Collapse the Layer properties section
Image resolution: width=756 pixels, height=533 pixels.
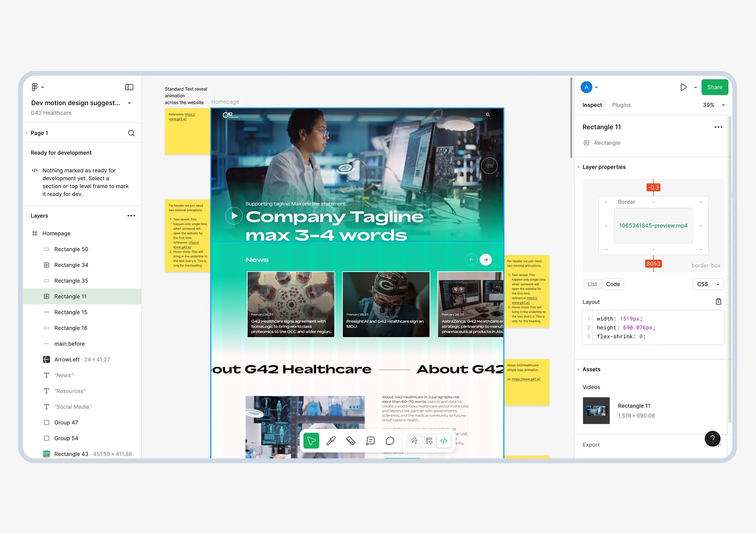click(579, 167)
